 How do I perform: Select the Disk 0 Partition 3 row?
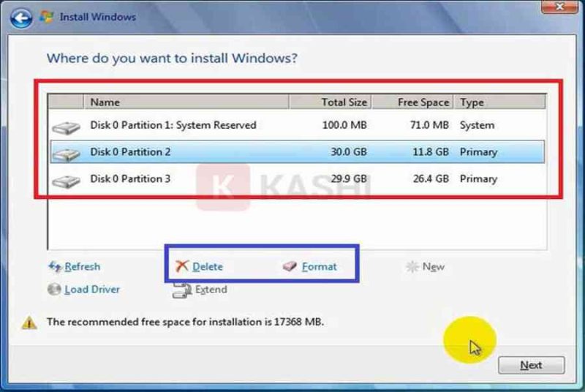(298, 179)
